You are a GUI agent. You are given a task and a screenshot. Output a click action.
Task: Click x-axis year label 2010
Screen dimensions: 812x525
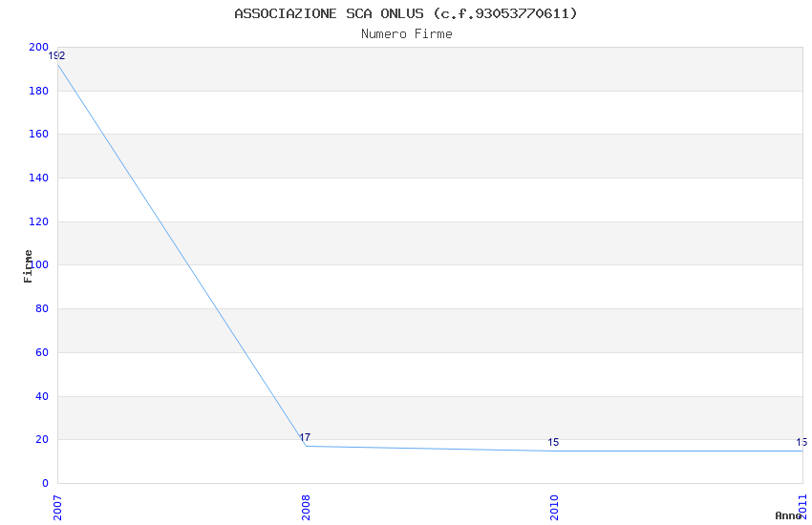[555, 508]
